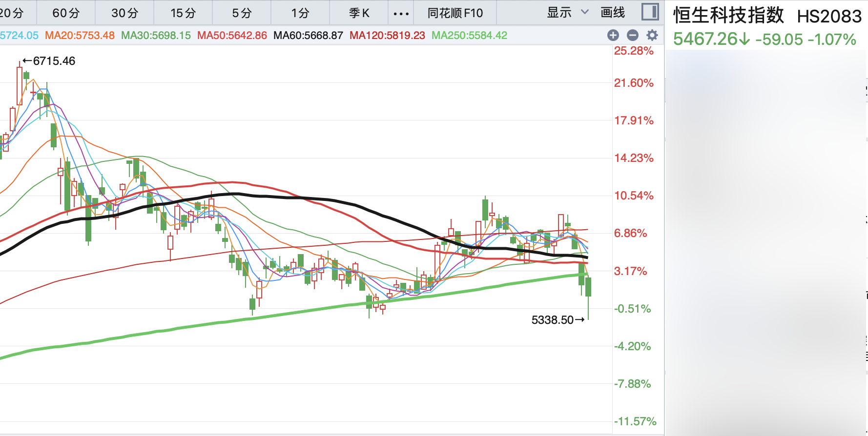
Task: Open indicator settings gear icon
Action: (652, 35)
